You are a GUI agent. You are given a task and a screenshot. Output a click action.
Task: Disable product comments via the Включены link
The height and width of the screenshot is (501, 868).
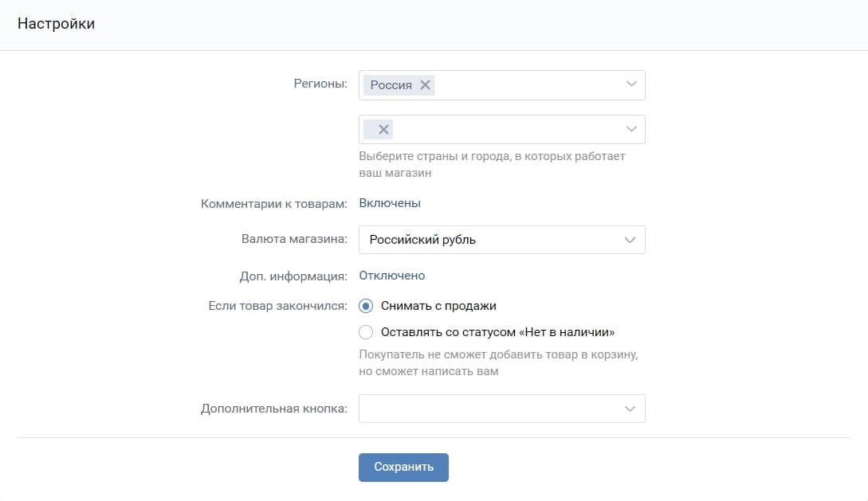coord(390,202)
